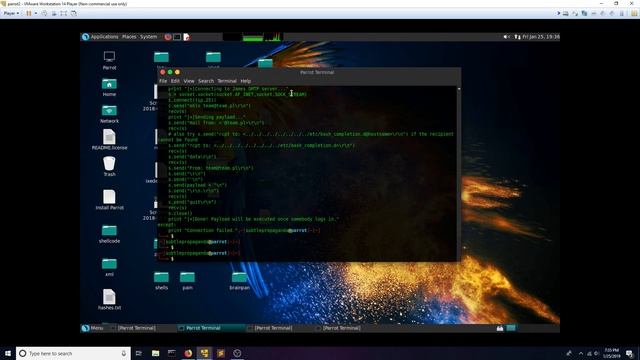
Task: Open the Player dropdown in VMware toolbar
Action: 11,13
